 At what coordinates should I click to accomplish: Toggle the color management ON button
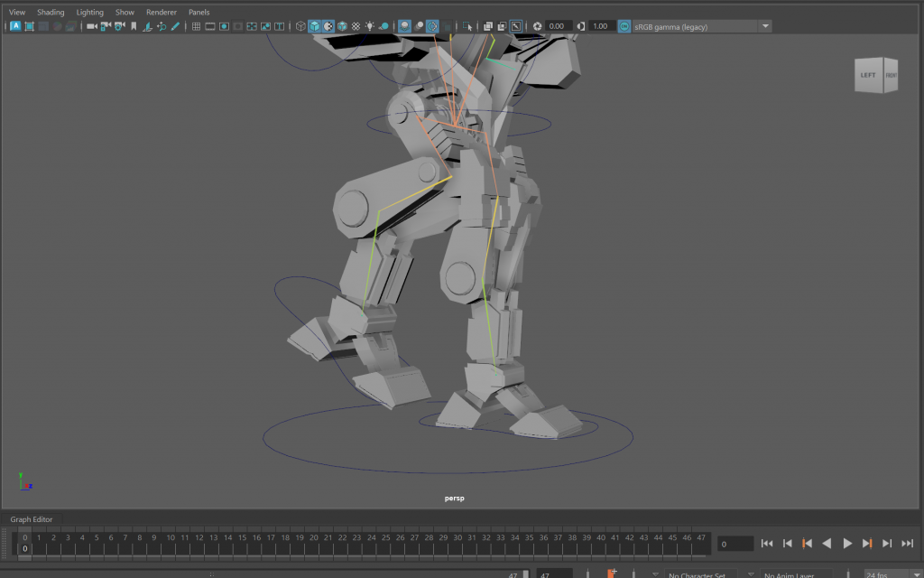(624, 26)
